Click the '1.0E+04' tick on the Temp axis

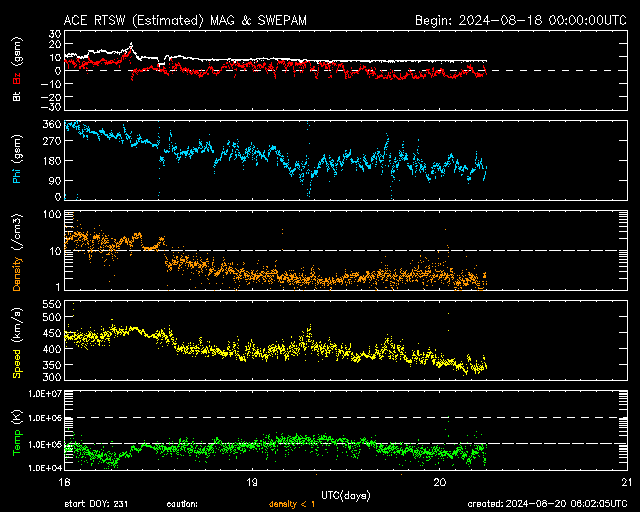(x=45, y=468)
